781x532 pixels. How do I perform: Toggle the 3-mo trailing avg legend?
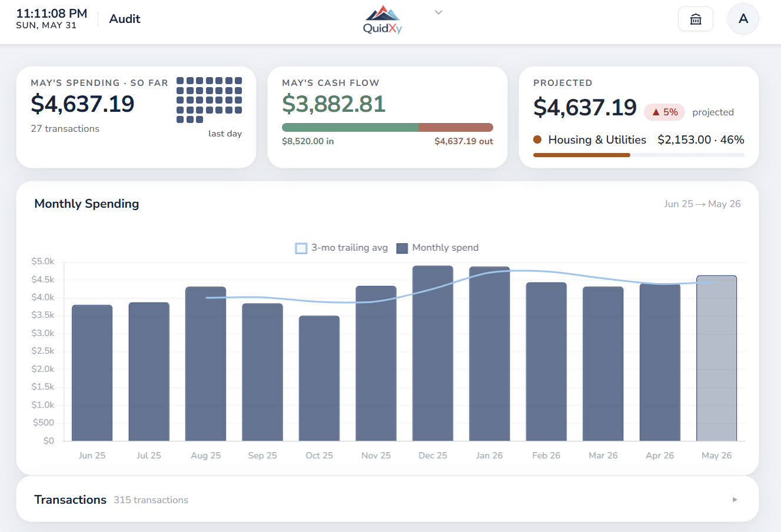341,248
